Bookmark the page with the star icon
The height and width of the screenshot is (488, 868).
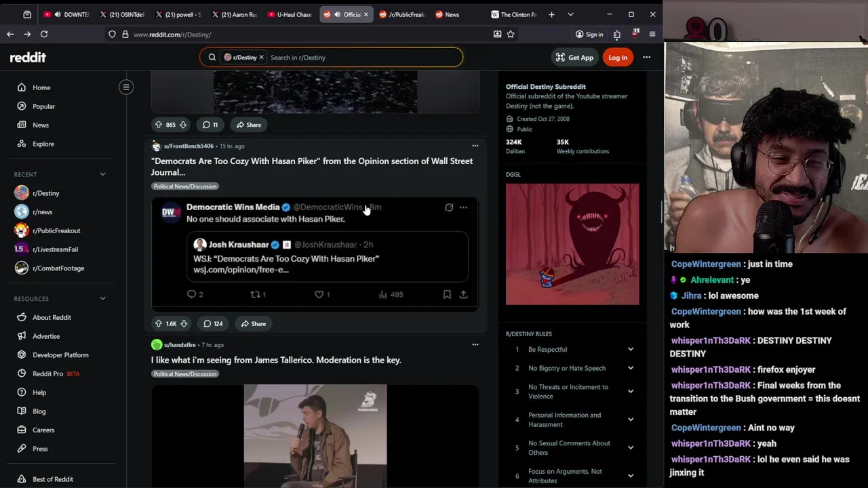click(511, 34)
